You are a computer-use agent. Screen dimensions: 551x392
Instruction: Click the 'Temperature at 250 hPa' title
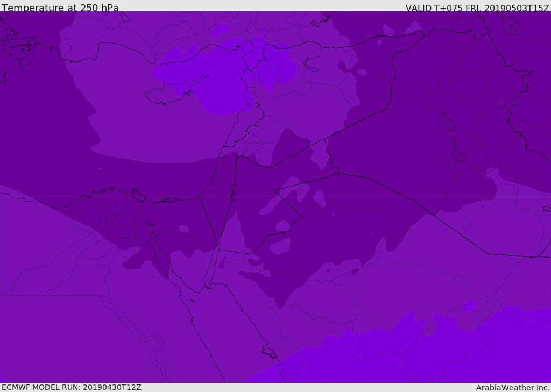tap(60, 8)
